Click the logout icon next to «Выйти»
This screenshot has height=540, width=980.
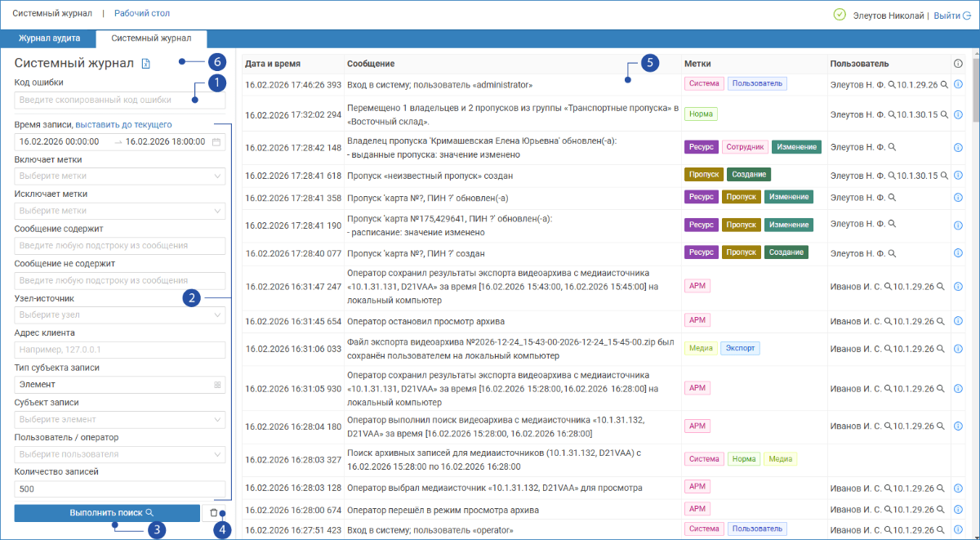[967, 15]
